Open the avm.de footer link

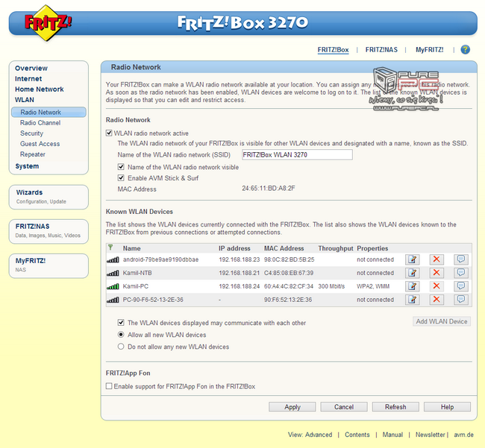[x=463, y=435]
